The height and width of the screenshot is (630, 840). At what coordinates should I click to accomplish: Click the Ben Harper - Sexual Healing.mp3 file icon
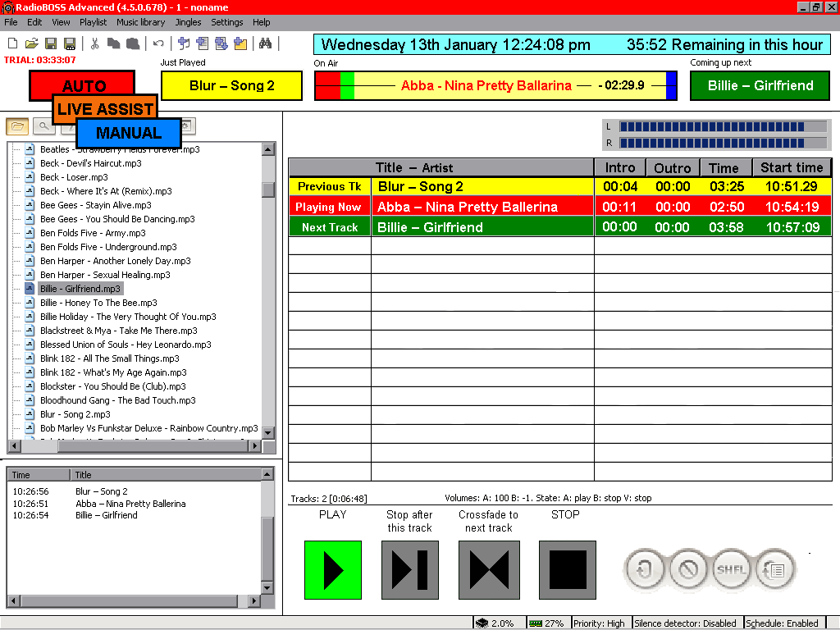click(30, 274)
